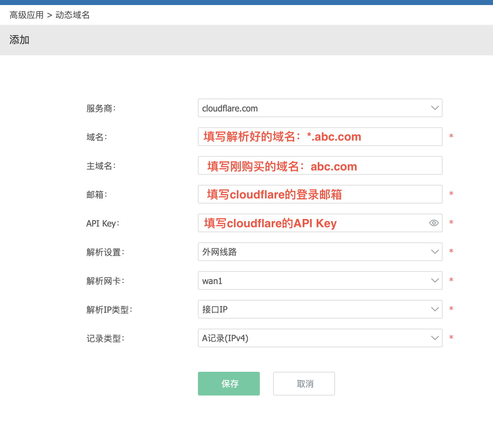
Task: Toggle API Key visibility eye icon
Action: (x=434, y=223)
